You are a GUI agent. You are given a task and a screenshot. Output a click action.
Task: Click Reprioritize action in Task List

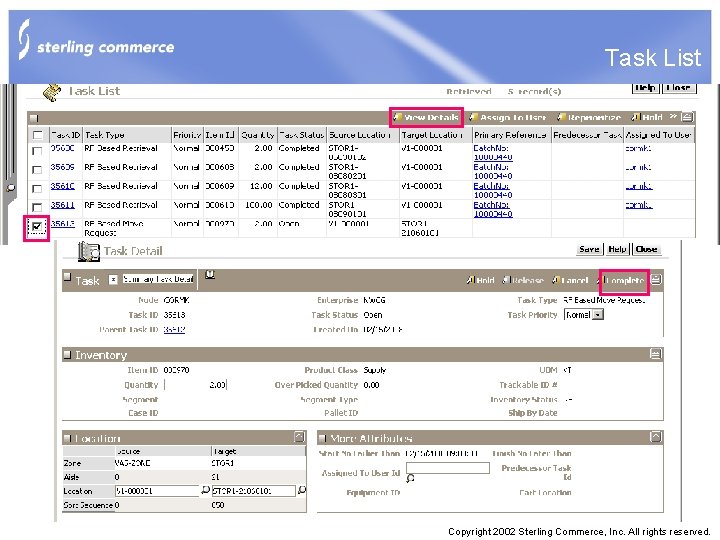pos(589,118)
